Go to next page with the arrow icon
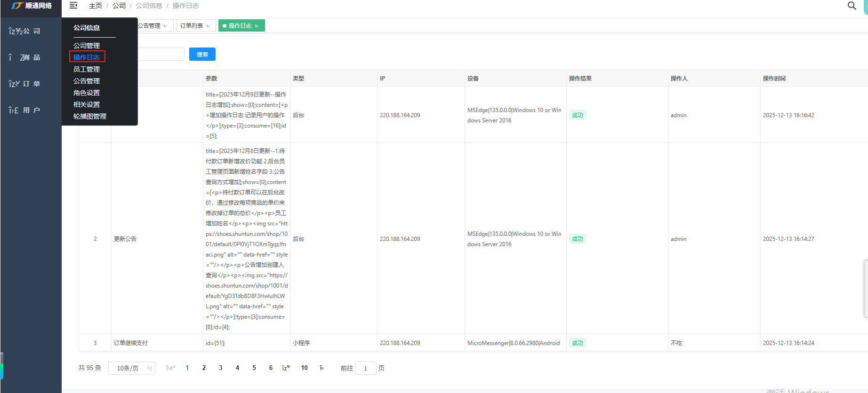The height and width of the screenshot is (393, 868). (321, 368)
